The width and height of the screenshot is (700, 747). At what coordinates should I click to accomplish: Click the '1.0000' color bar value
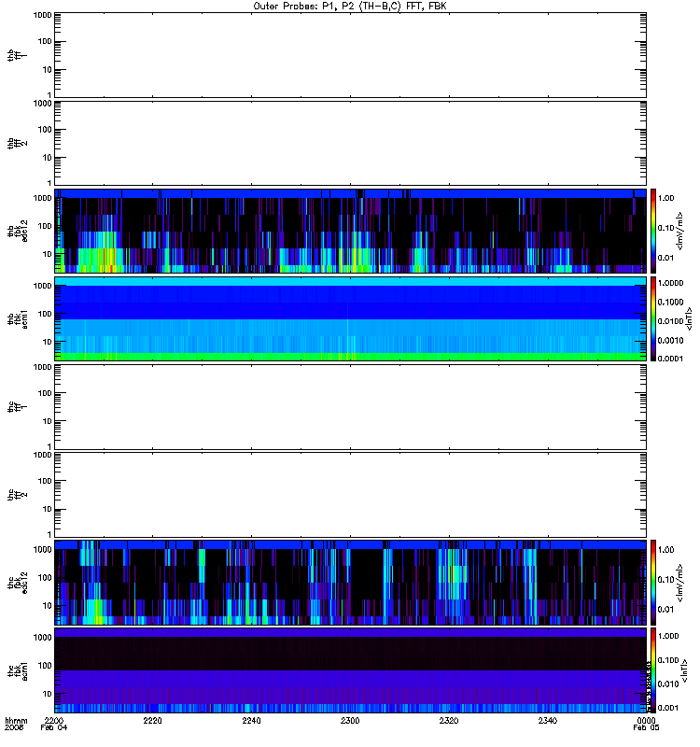(x=670, y=283)
